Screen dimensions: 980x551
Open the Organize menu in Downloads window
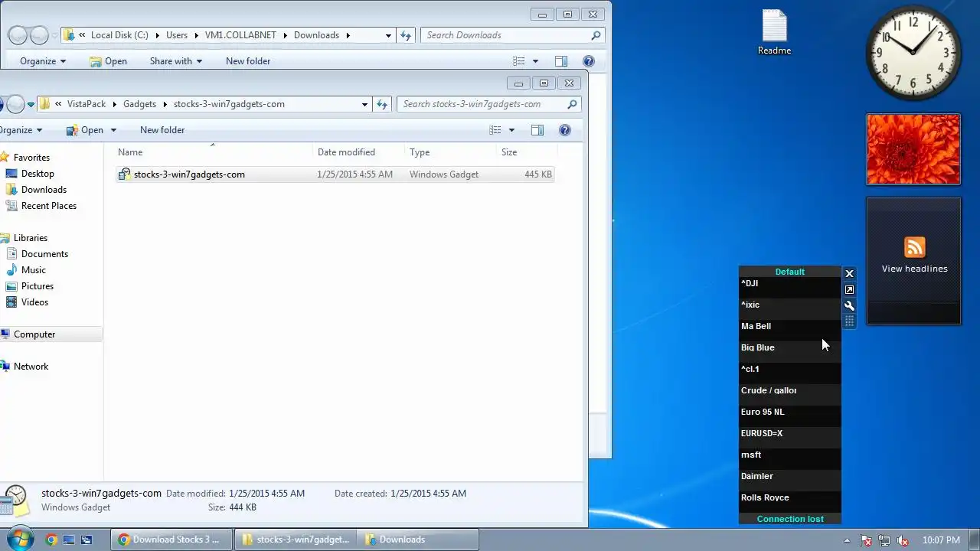(43, 61)
